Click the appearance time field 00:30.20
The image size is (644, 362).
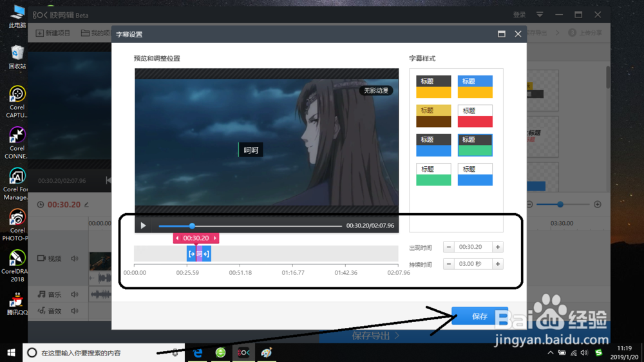[x=473, y=247]
